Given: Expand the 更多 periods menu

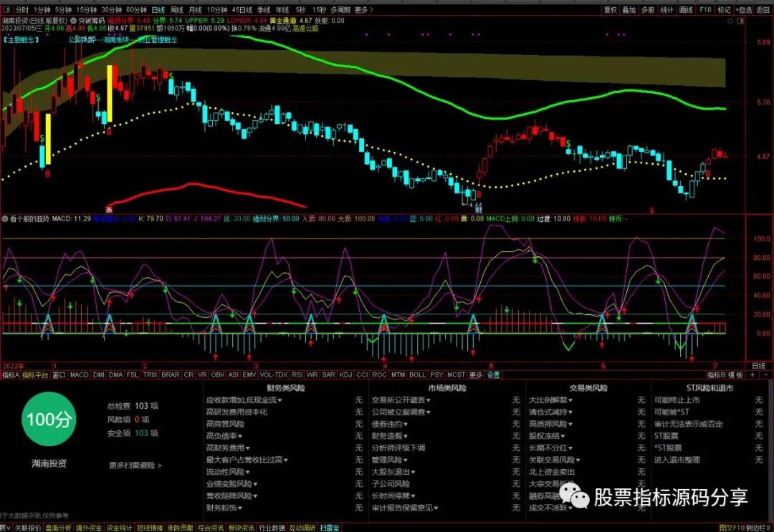Looking at the screenshot, I should 363,10.
